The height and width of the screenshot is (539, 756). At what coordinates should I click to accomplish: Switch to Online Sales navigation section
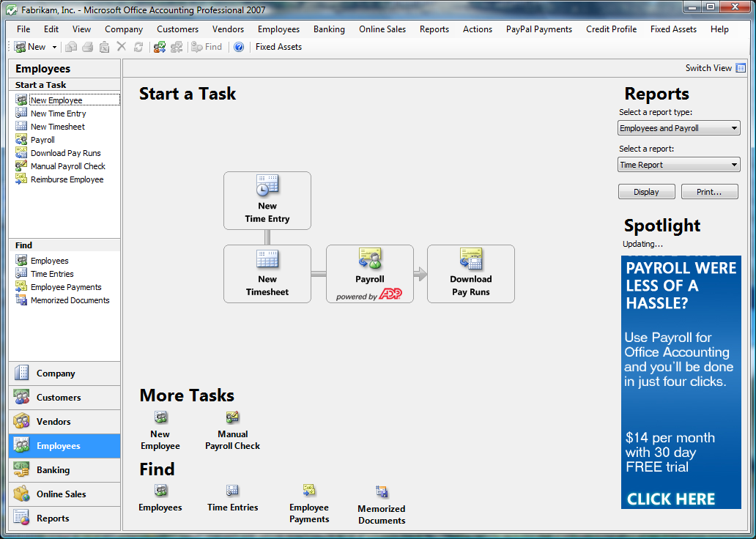coord(64,494)
